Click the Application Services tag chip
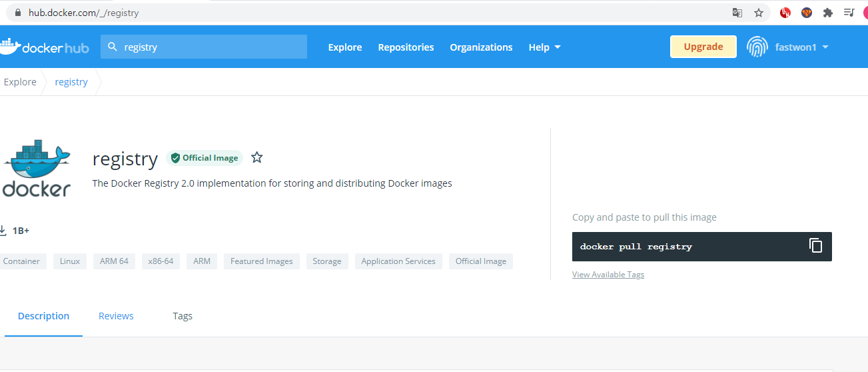868x372 pixels. [x=398, y=261]
